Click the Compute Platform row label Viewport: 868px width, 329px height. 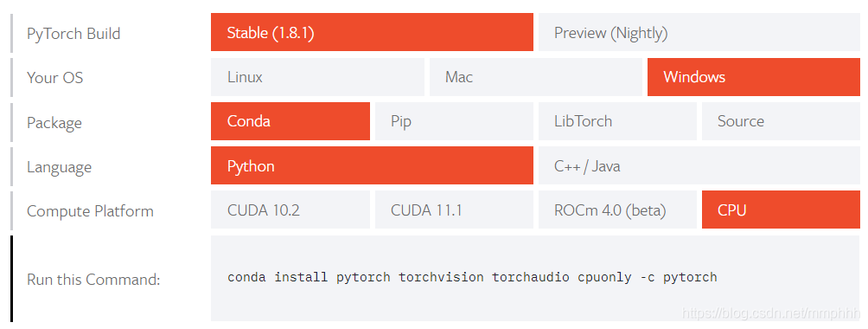[x=90, y=211]
